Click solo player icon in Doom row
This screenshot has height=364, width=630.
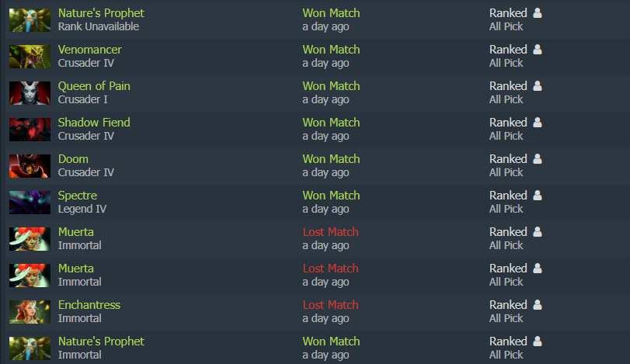coord(538,159)
